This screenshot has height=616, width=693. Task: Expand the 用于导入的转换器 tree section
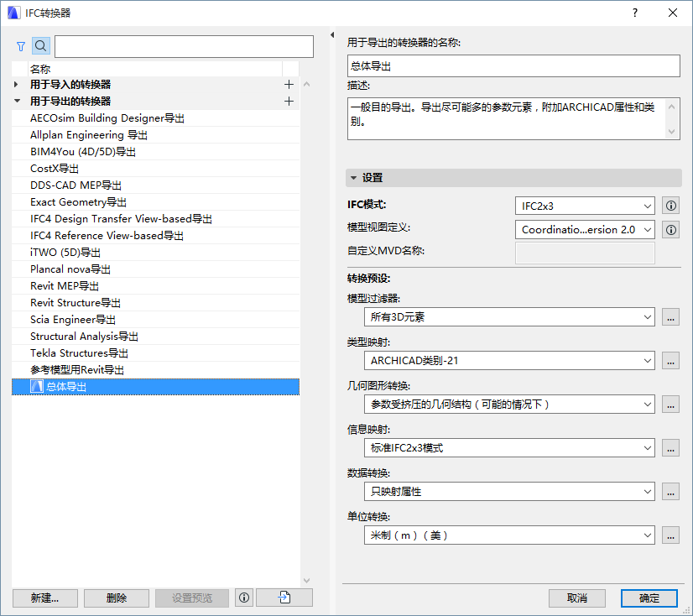coord(14,84)
